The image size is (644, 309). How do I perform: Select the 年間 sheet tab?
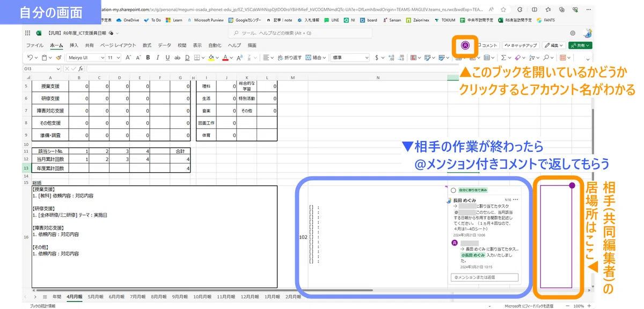click(x=56, y=296)
